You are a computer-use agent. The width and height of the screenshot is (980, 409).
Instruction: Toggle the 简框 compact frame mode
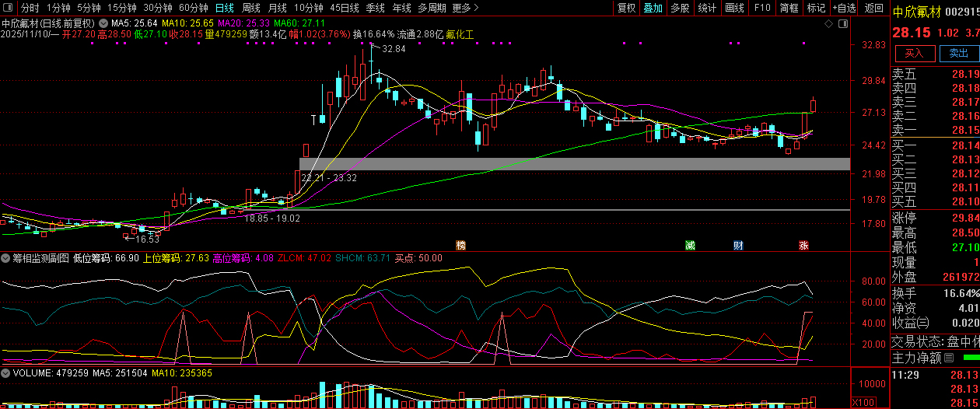pos(789,8)
